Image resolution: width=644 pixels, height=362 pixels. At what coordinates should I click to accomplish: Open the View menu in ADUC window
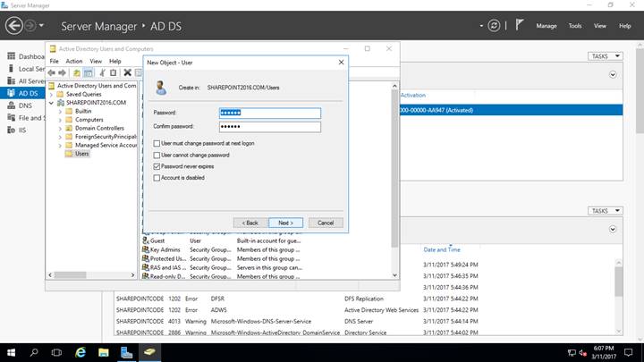point(96,61)
